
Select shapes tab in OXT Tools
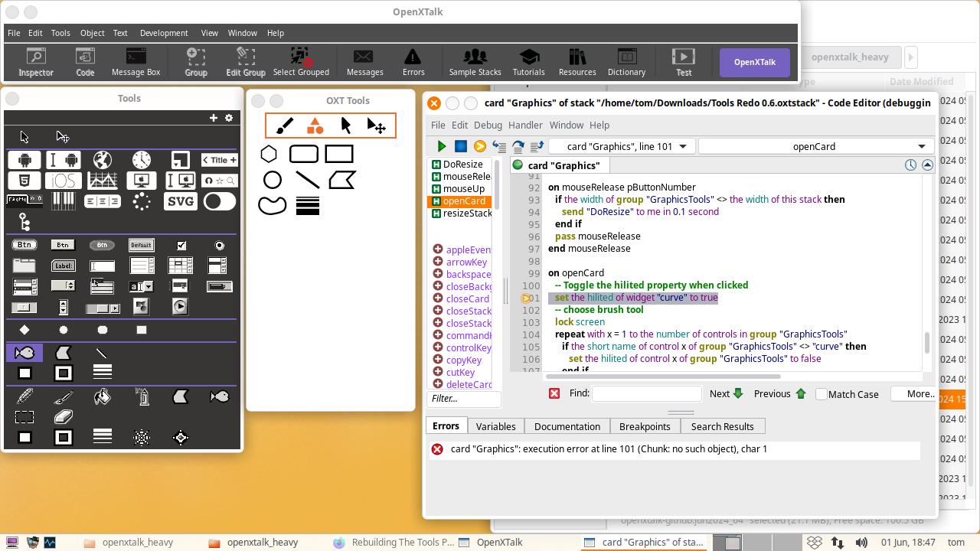[315, 126]
